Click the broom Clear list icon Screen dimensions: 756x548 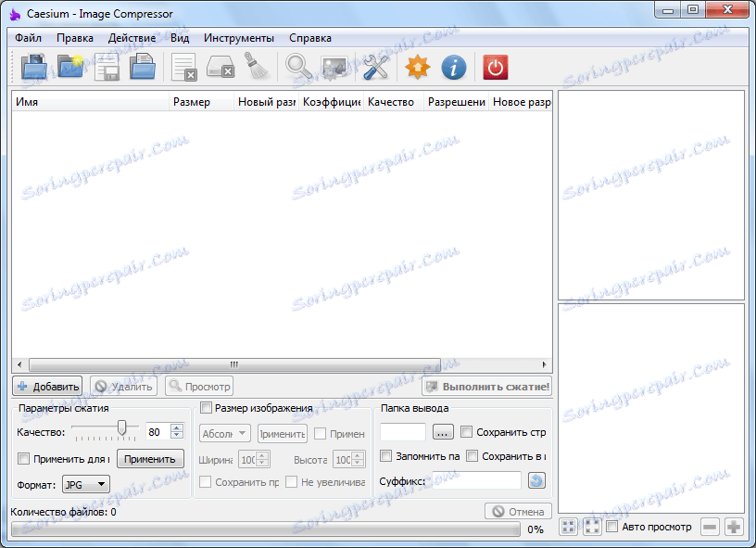(256, 67)
